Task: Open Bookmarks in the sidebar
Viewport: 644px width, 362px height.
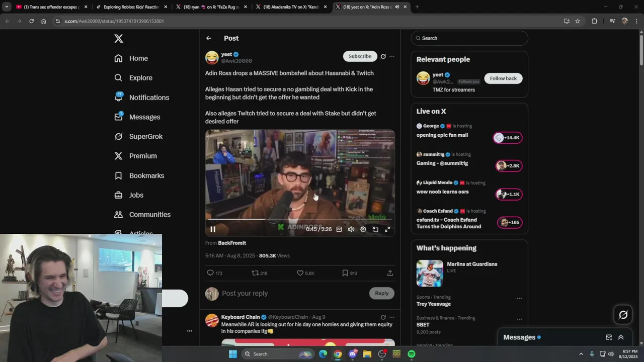Action: pos(139,175)
